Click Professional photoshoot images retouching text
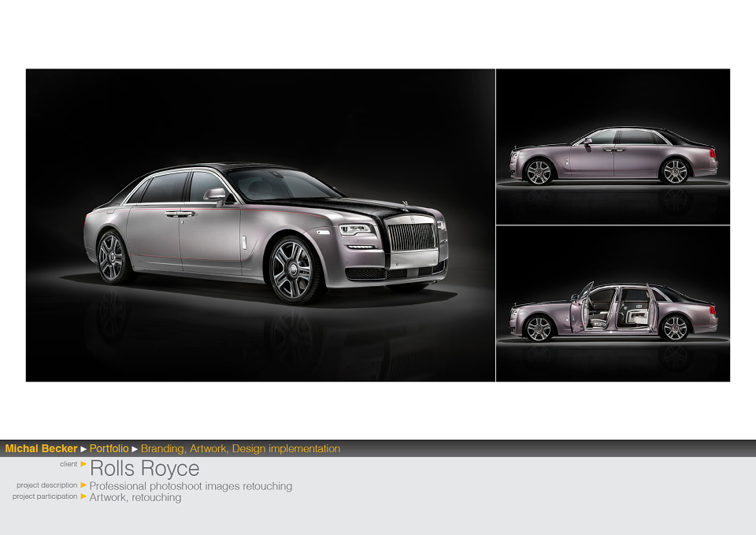This screenshot has width=756, height=535. (191, 486)
